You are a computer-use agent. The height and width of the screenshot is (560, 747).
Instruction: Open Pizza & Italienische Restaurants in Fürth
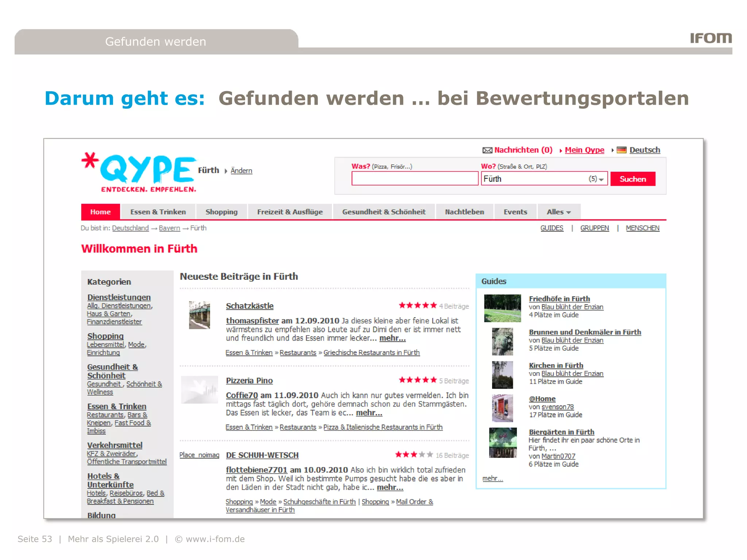click(383, 427)
